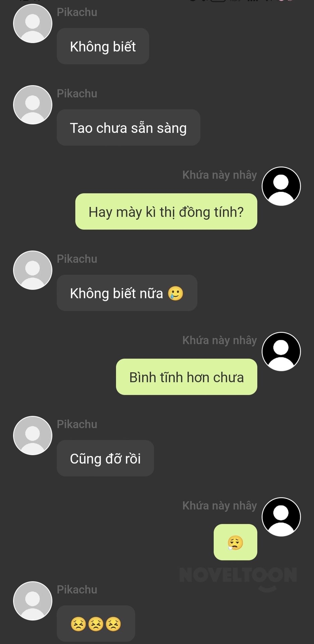The image size is (314, 644).
Task: Tap the black avatar beside the sighing emoji message
Action: [281, 517]
